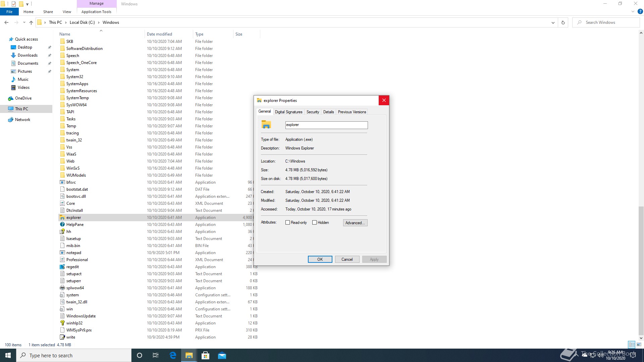Select the WindowsUpdate text document
The image size is (644, 362).
click(x=81, y=316)
